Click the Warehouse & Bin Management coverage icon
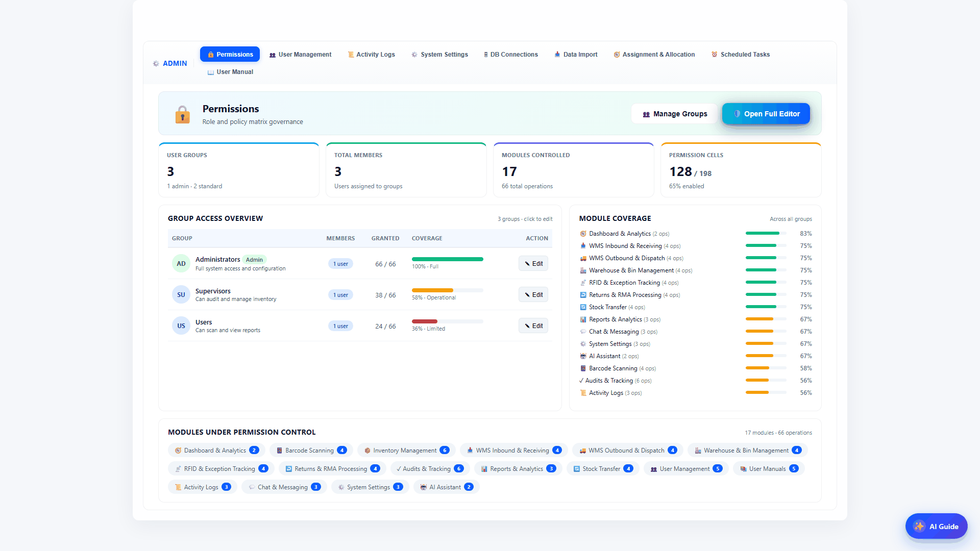The width and height of the screenshot is (980, 551). tap(583, 270)
